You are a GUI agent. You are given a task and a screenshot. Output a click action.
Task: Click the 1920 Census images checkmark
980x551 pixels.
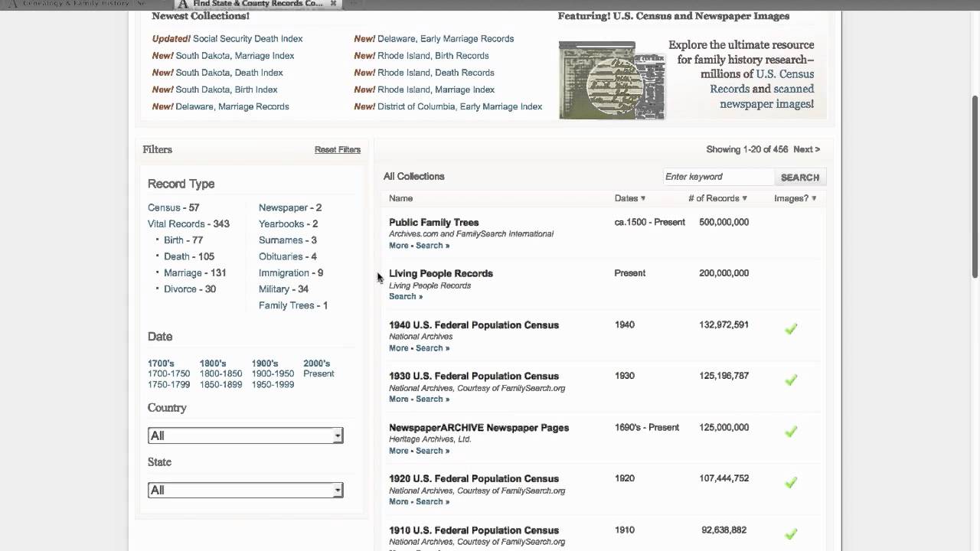pos(791,483)
